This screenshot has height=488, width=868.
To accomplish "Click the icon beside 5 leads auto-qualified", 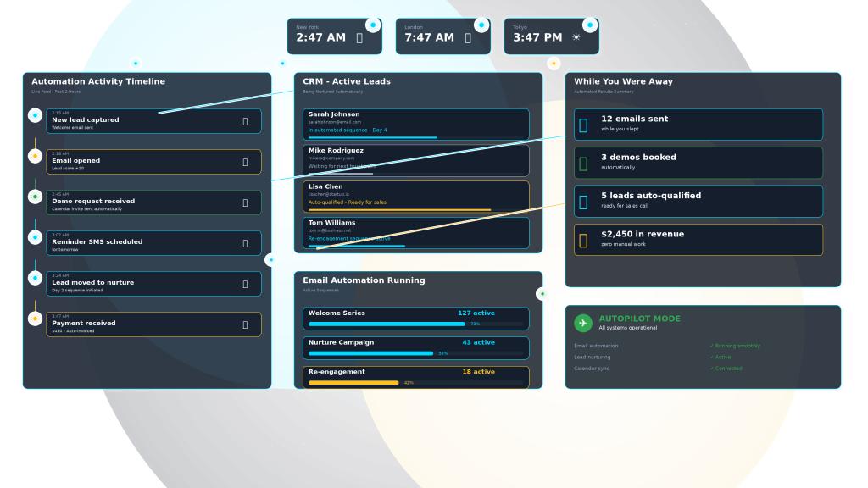I will tap(583, 202).
